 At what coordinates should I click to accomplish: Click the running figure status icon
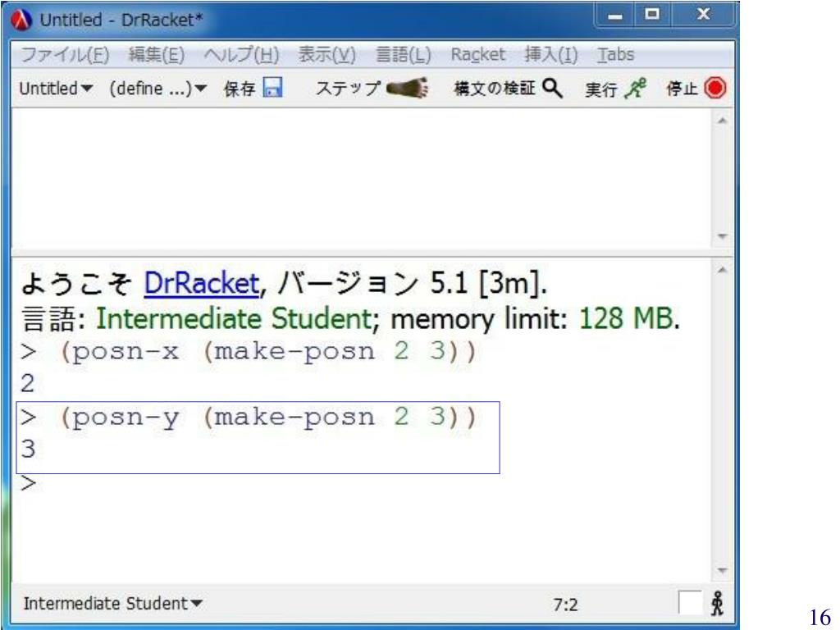point(717,604)
